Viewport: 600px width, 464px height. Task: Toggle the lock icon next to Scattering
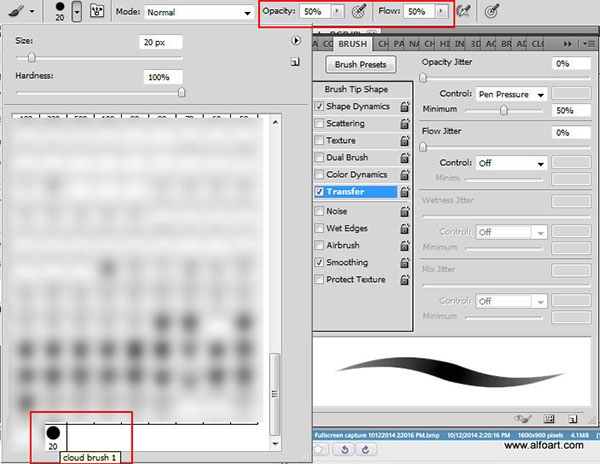coord(405,124)
